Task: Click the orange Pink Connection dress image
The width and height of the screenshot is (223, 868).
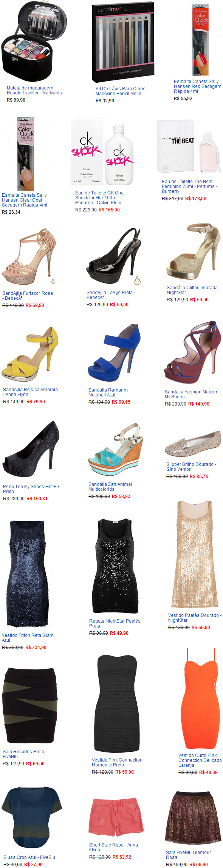Action: (x=200, y=698)
